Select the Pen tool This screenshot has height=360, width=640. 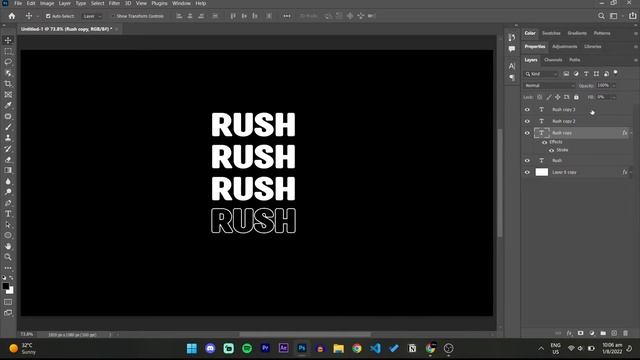[x=8, y=203]
